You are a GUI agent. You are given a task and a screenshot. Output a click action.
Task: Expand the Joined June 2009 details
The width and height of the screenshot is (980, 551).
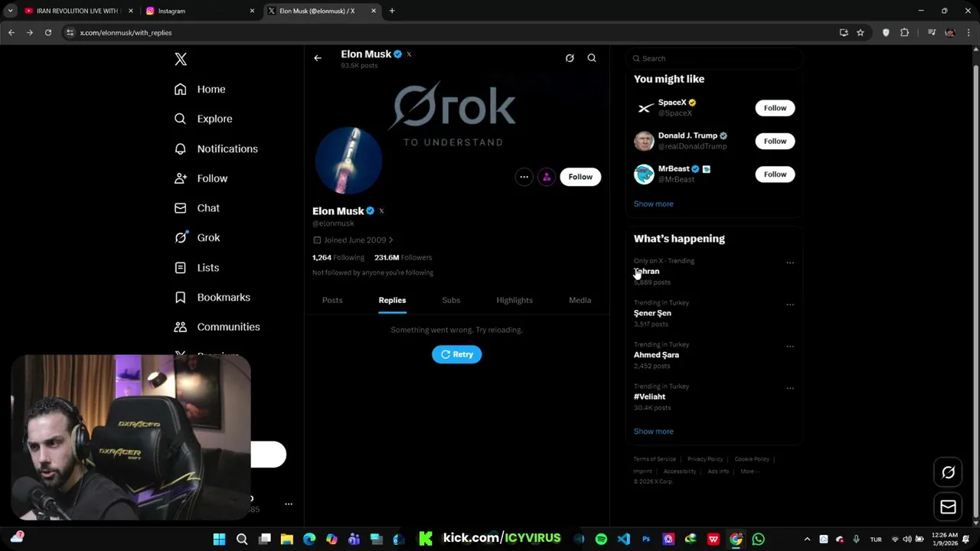(353, 240)
